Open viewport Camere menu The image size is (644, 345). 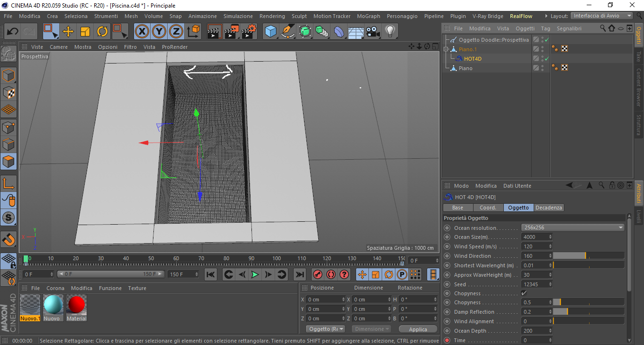click(59, 47)
